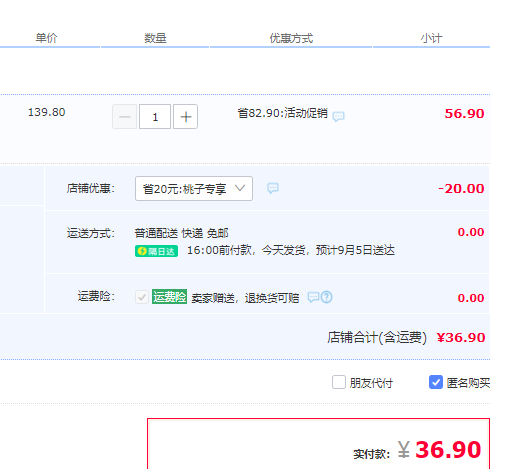Image resolution: width=513 pixels, height=469 pixels.
Task: Enable the 朋友代付 checkbox
Action: tap(339, 382)
